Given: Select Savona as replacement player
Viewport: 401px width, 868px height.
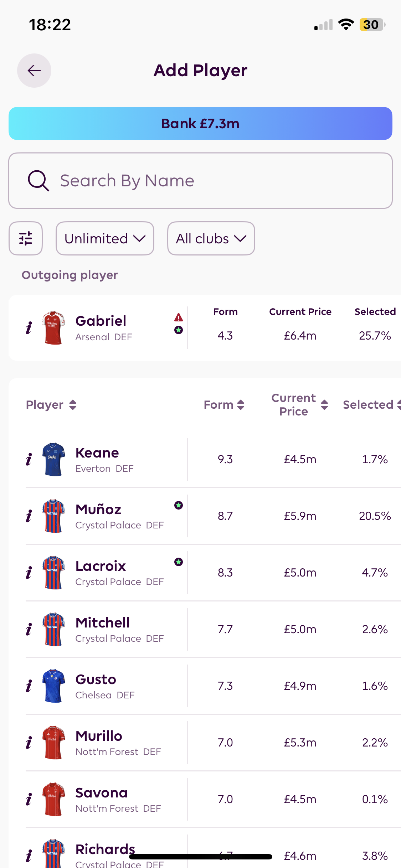Looking at the screenshot, I should coord(102,799).
